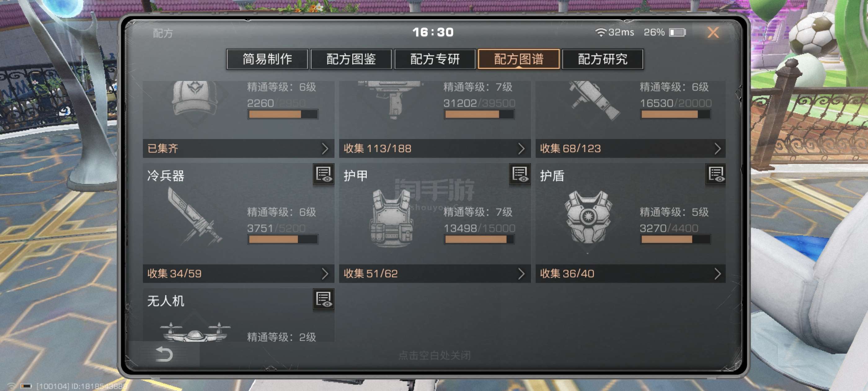Select the melee knife icon
The image size is (868, 391).
point(194,216)
